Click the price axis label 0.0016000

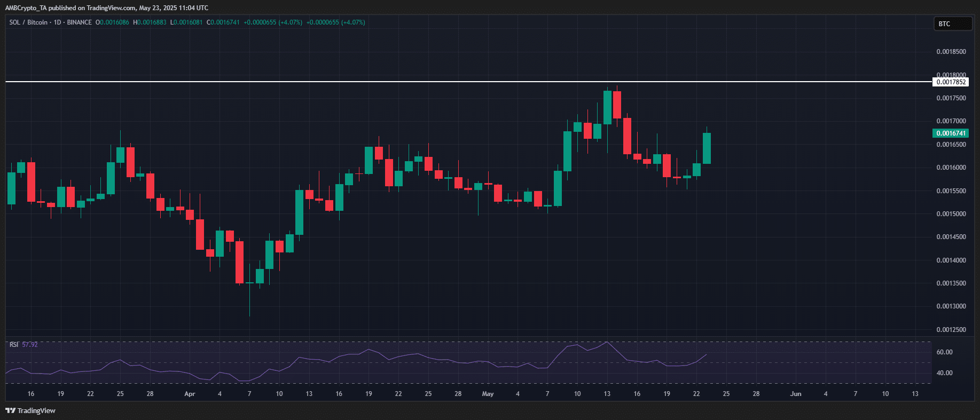pyautogui.click(x=951, y=168)
